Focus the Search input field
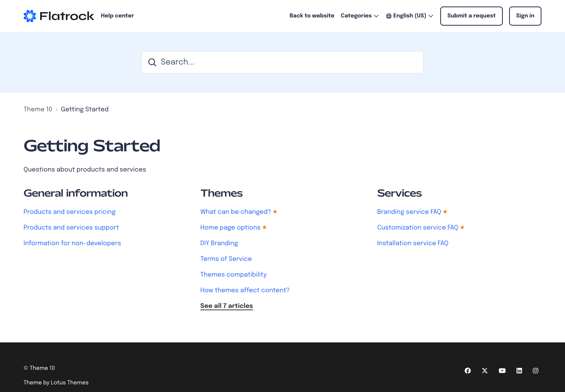The image size is (565, 392). 288,62
